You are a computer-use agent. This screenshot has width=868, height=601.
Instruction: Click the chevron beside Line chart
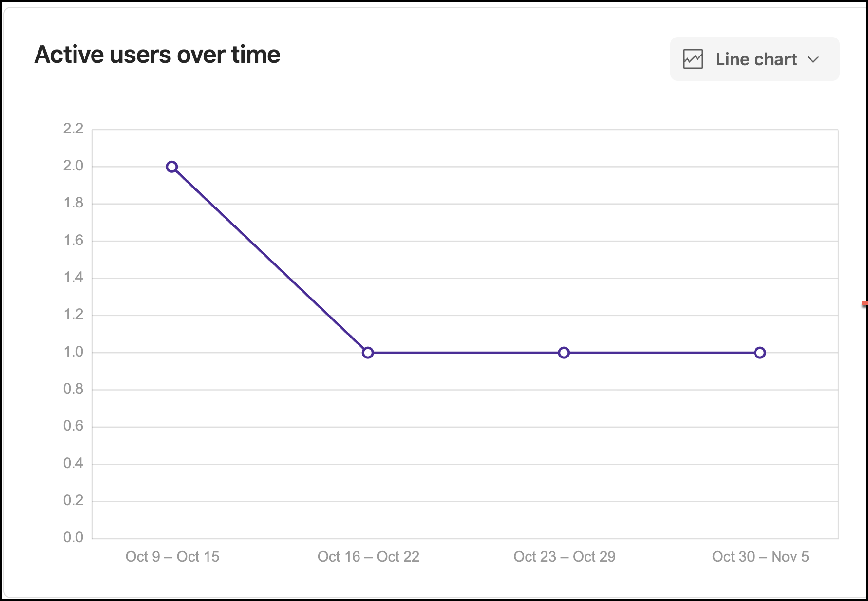pyautogui.click(x=813, y=60)
